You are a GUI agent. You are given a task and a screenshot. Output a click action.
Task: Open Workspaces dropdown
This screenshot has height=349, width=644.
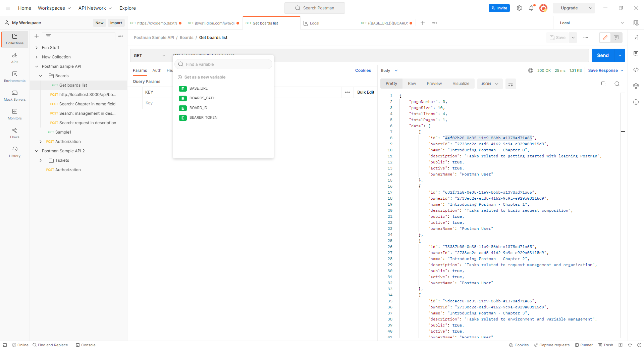(54, 8)
